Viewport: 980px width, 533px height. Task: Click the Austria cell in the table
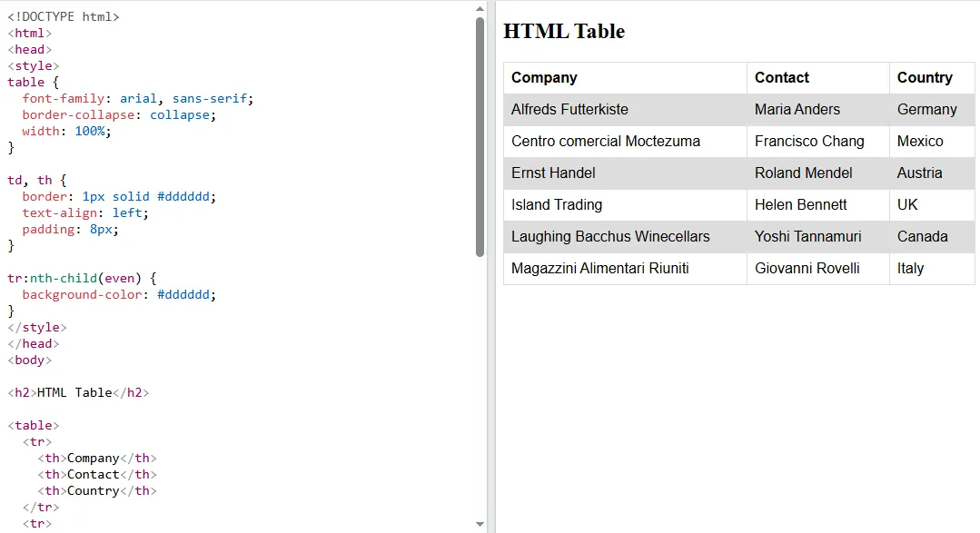919,173
